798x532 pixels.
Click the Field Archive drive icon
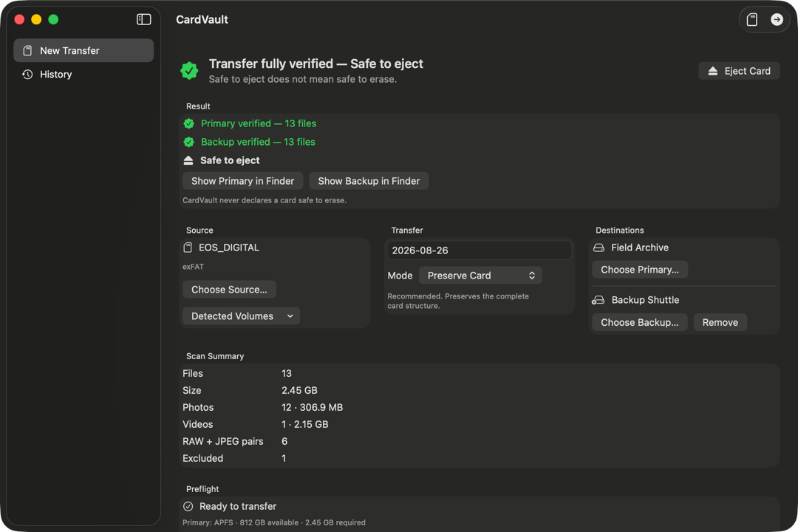click(x=599, y=248)
